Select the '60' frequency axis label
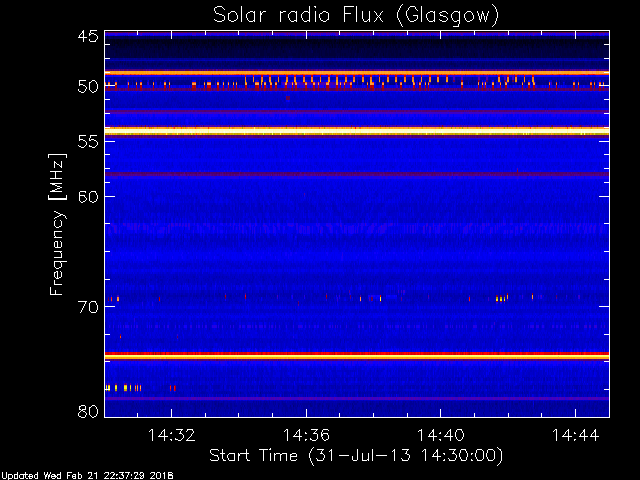The image size is (640, 480). (88, 197)
